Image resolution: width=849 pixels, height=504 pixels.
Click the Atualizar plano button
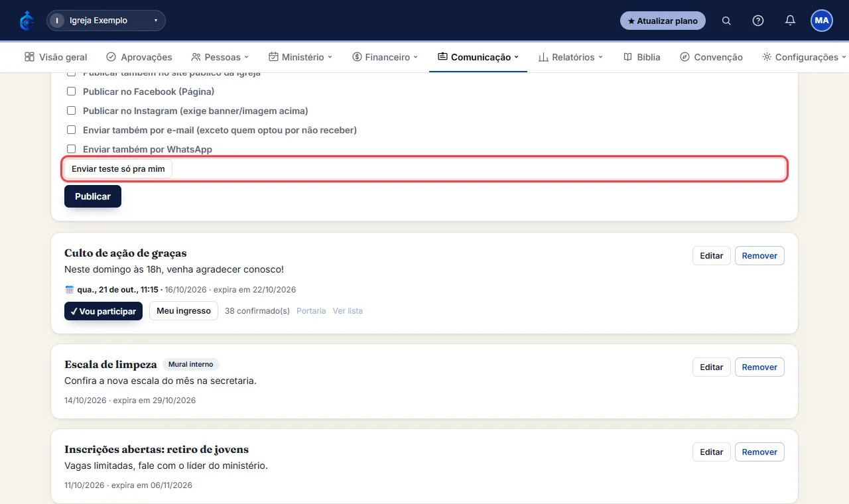(x=663, y=21)
